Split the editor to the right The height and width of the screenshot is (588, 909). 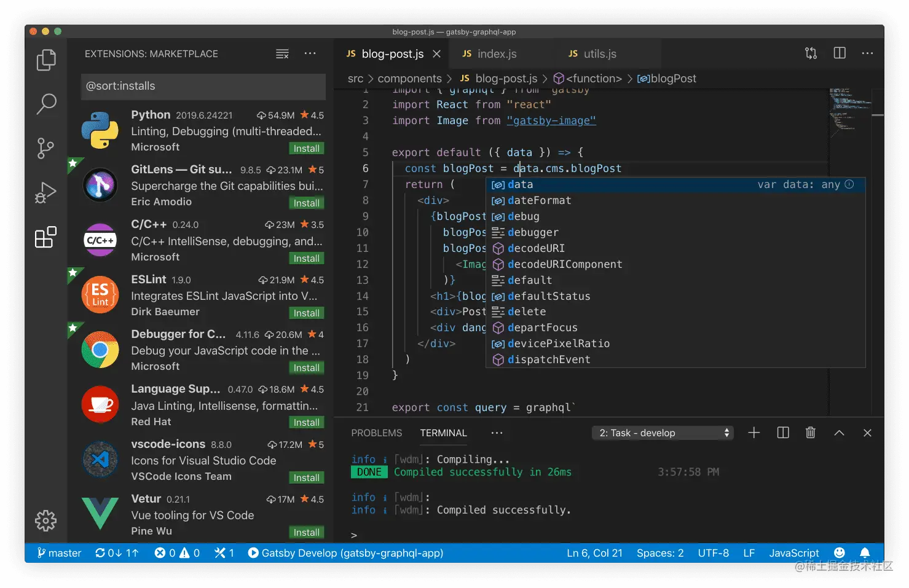point(840,53)
